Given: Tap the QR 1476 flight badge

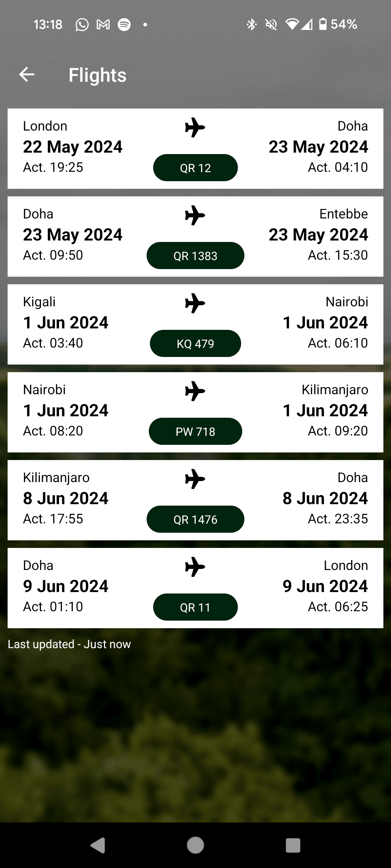Looking at the screenshot, I should (195, 519).
